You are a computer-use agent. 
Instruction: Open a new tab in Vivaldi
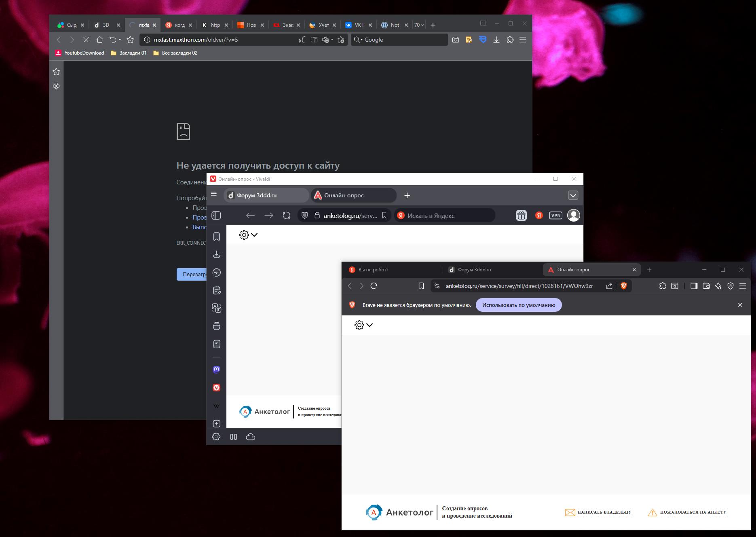(x=407, y=195)
